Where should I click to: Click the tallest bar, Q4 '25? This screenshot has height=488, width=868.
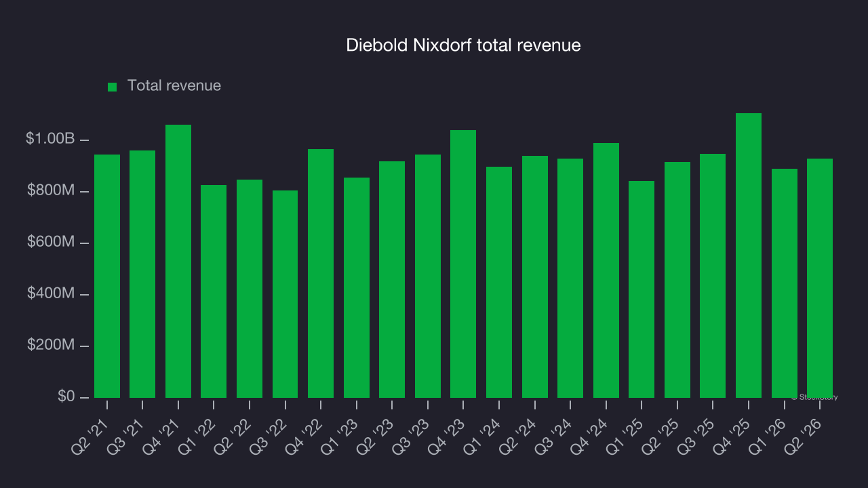(749, 256)
